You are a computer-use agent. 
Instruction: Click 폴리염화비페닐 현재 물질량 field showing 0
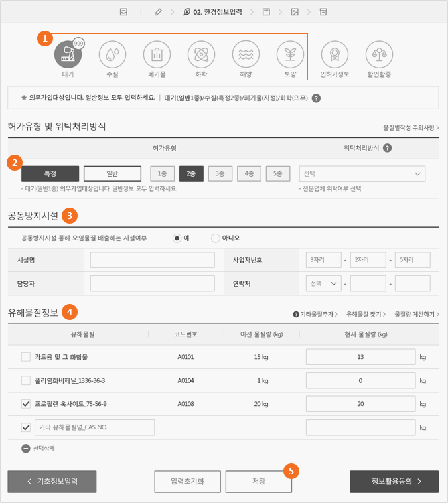tap(360, 380)
